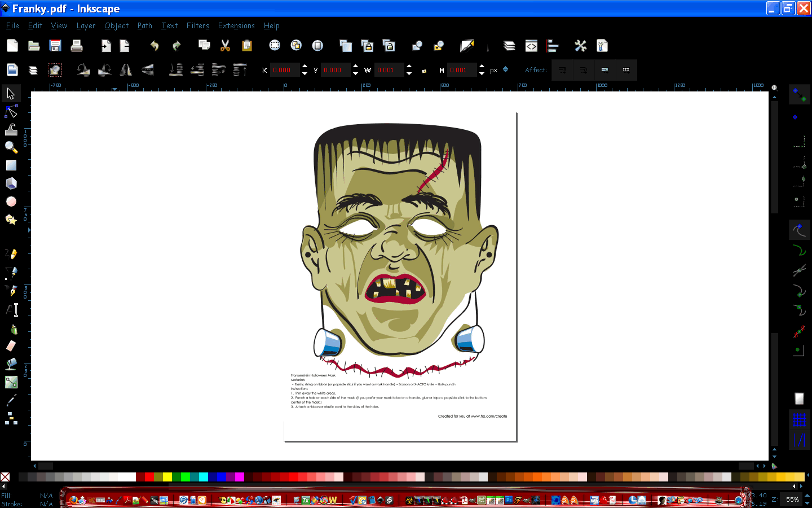
Task: Select the Star and polygon tool
Action: point(11,220)
